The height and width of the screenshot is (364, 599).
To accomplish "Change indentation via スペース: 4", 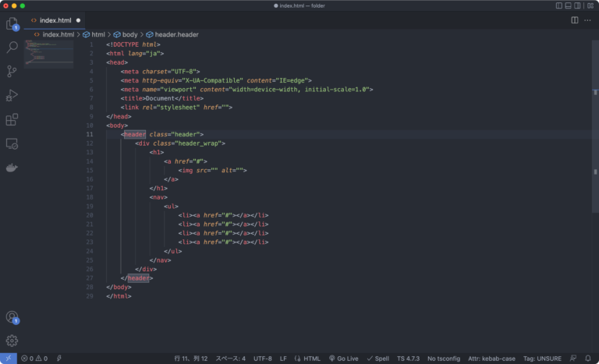I will [230, 359].
